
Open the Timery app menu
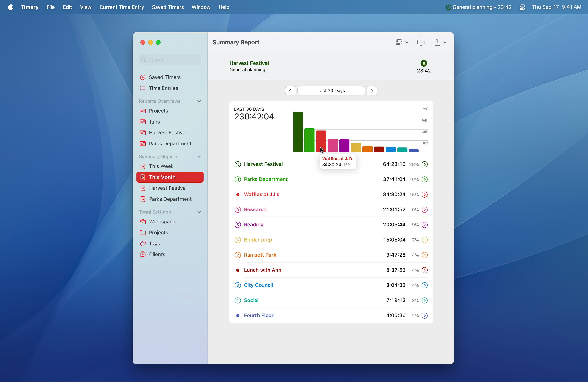[30, 7]
